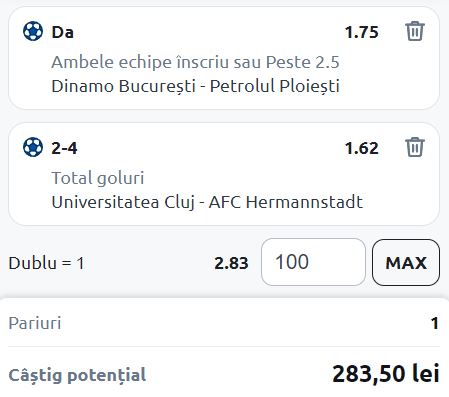The height and width of the screenshot is (397, 449).
Task: Focus the stake input showing 100
Action: click(x=313, y=262)
